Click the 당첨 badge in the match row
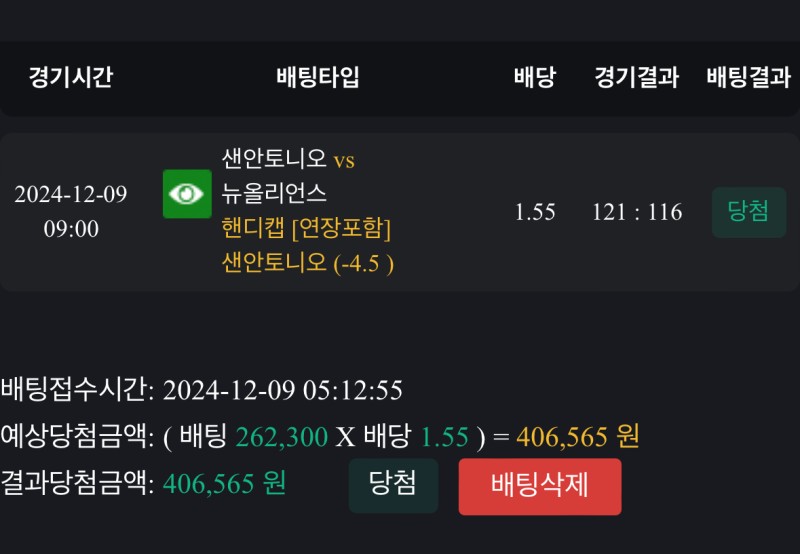 click(x=748, y=212)
